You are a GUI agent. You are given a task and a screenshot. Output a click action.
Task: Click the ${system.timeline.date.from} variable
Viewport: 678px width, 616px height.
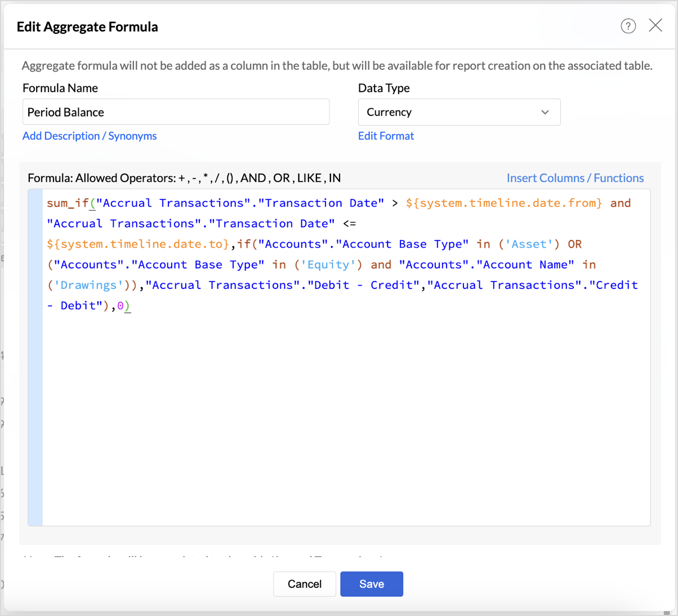[x=503, y=203]
